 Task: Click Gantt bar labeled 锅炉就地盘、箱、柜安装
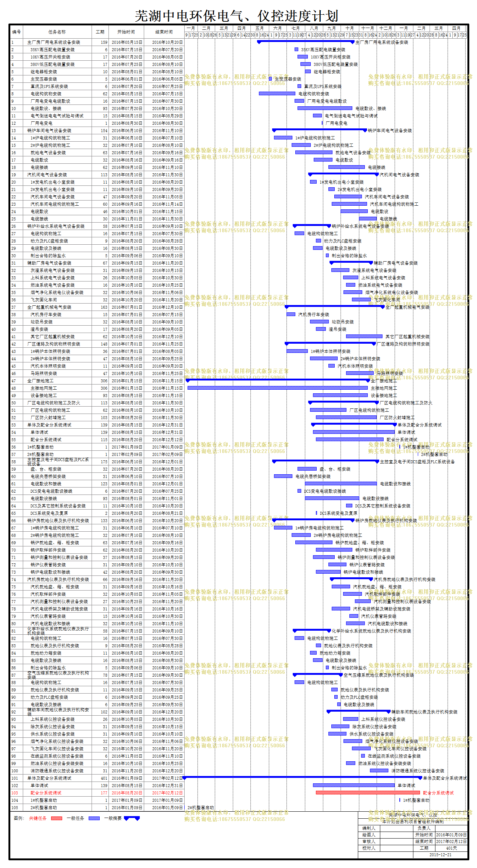(314, 542)
